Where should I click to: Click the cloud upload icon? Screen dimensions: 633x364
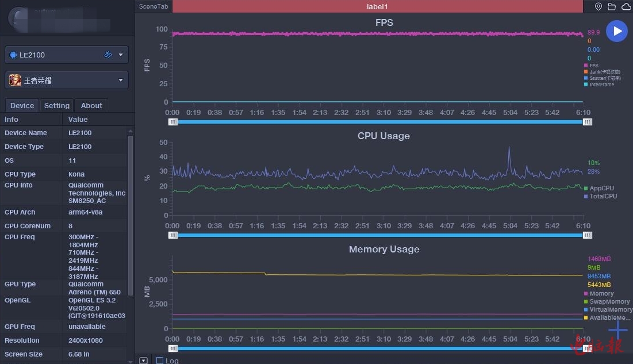click(x=626, y=7)
